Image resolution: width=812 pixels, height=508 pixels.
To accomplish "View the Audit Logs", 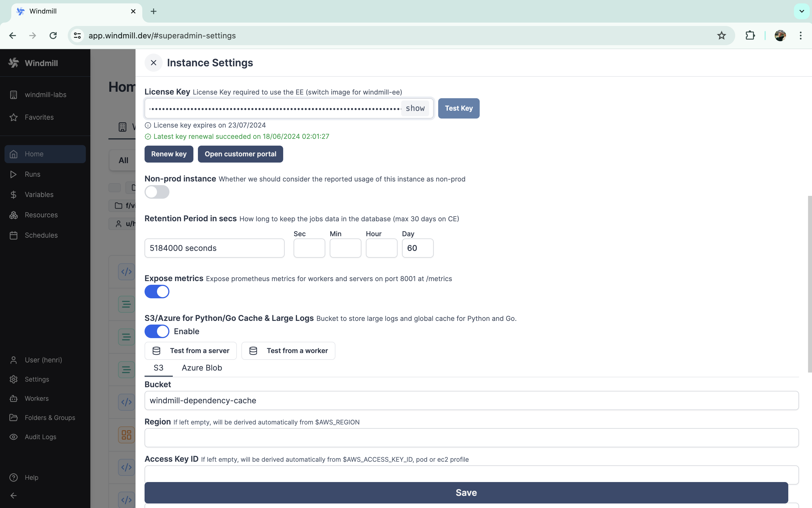I will tap(40, 437).
